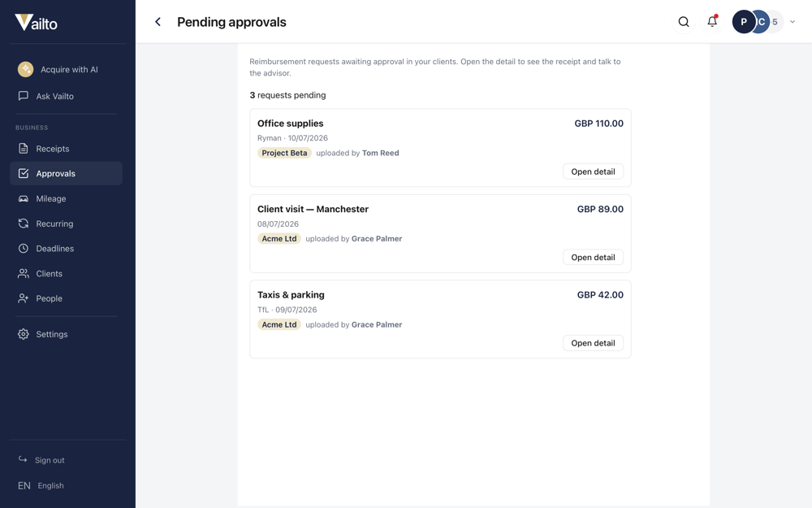The height and width of the screenshot is (508, 812).
Task: Click Acme Ltd tag on Client visit card
Action: [x=279, y=238]
